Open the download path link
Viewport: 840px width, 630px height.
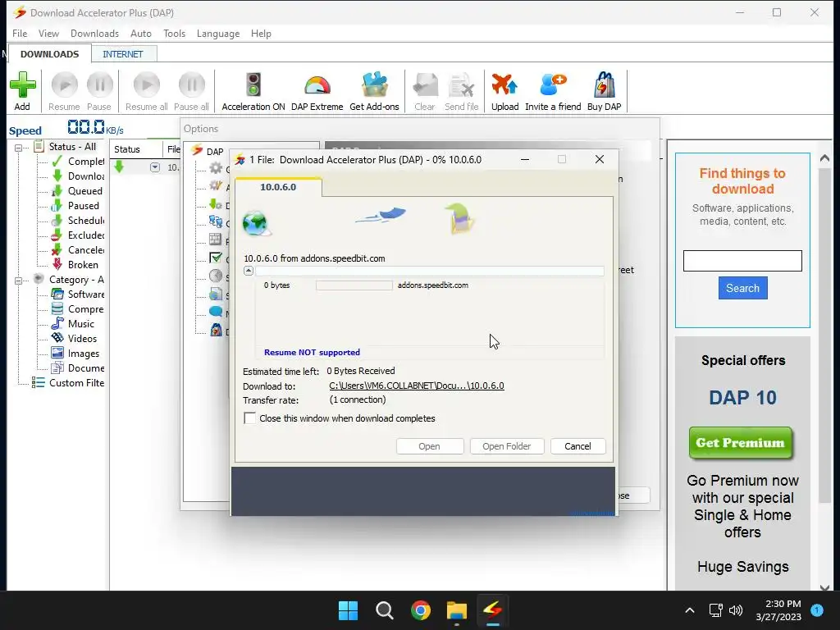tap(416, 386)
